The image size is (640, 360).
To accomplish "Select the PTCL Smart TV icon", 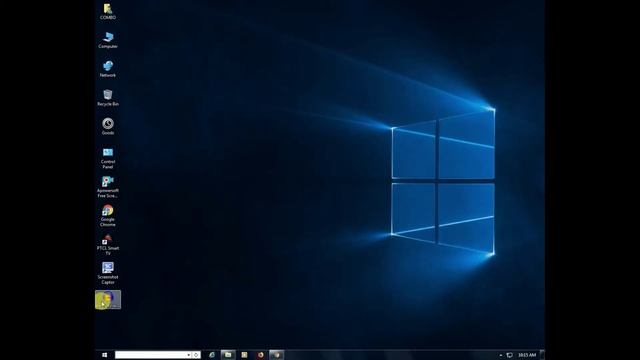I will (x=108, y=245).
